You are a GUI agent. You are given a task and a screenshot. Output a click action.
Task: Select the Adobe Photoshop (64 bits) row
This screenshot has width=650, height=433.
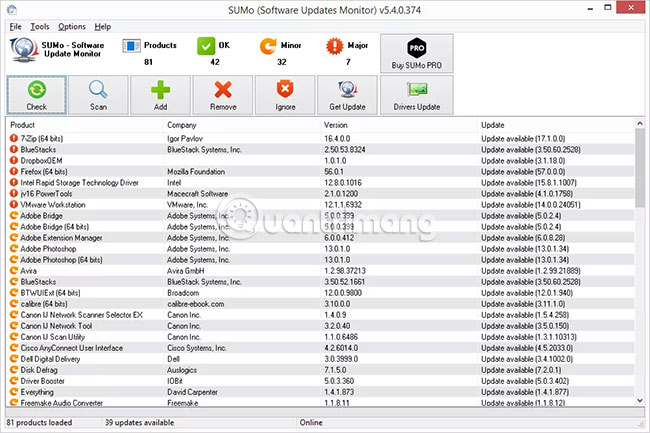pyautogui.click(x=320, y=260)
